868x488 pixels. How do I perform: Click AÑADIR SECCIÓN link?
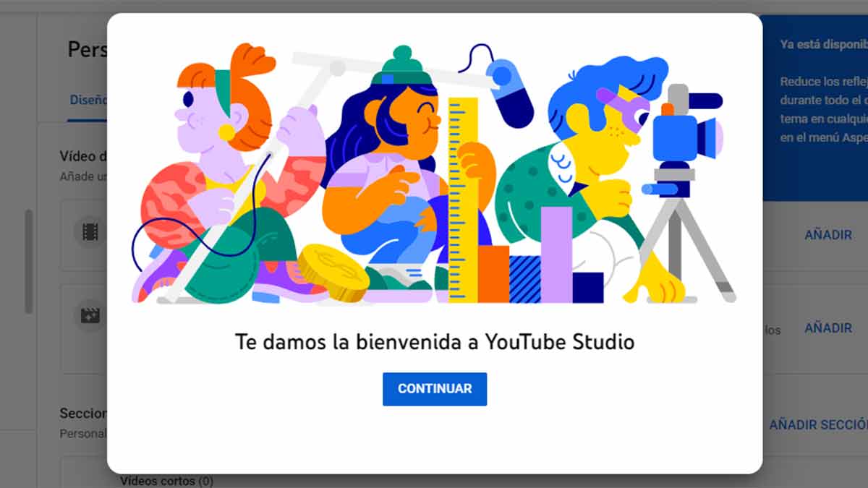(x=817, y=425)
